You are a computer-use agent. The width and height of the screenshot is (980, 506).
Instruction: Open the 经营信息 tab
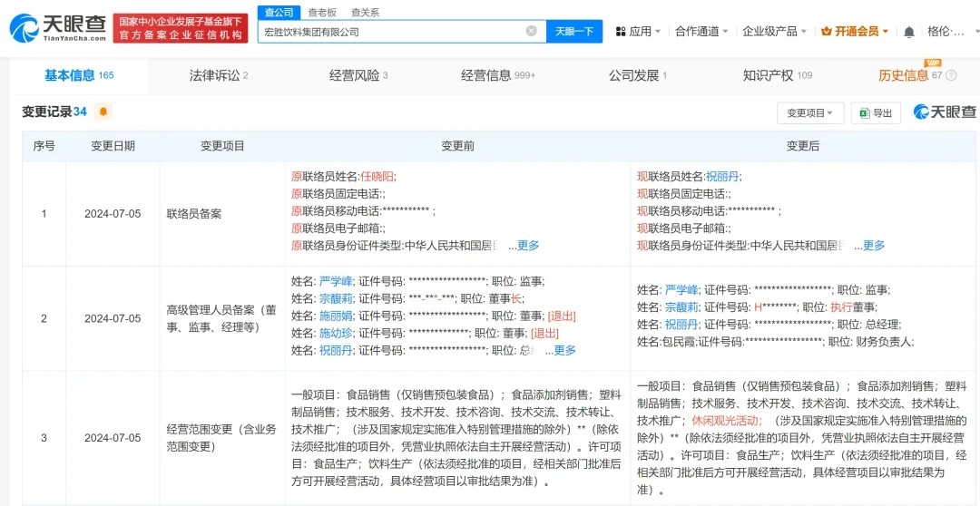pos(498,75)
